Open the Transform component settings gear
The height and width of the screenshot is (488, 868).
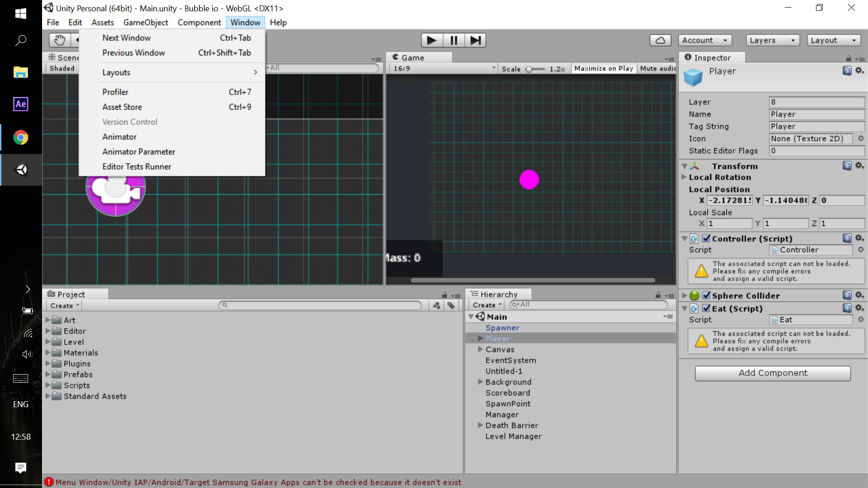(x=860, y=166)
